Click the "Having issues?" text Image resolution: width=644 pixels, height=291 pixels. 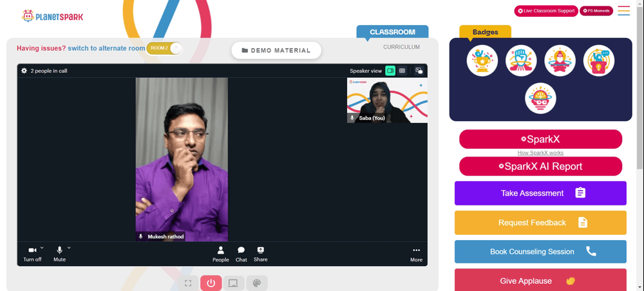tap(41, 48)
